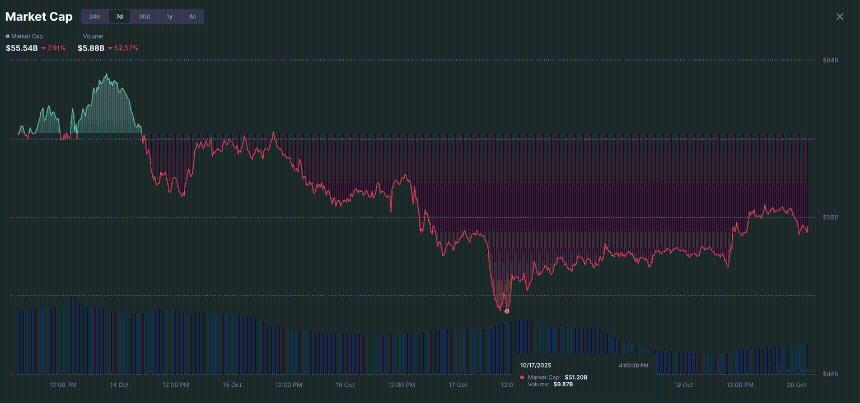Click the $55.54B market cap value
The width and height of the screenshot is (860, 403).
pos(20,48)
